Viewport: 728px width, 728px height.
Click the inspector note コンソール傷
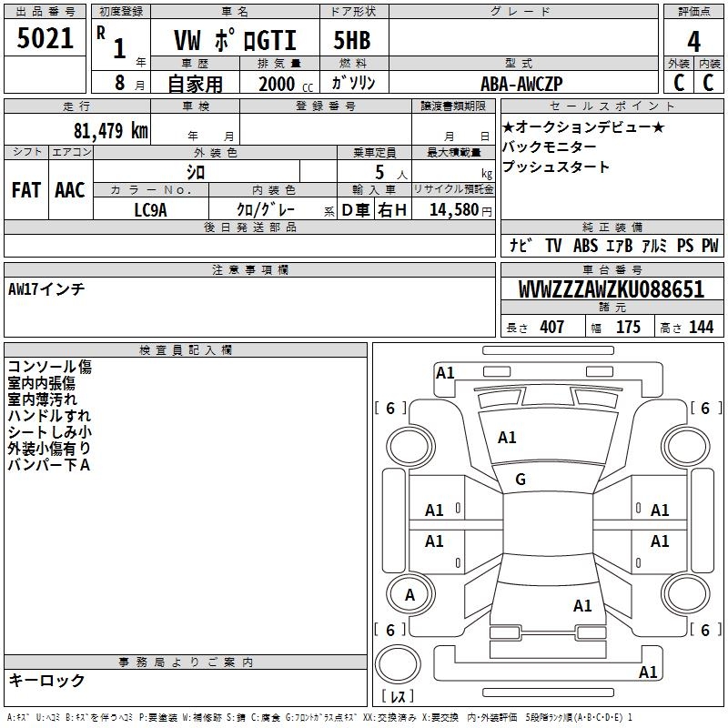(x=50, y=367)
